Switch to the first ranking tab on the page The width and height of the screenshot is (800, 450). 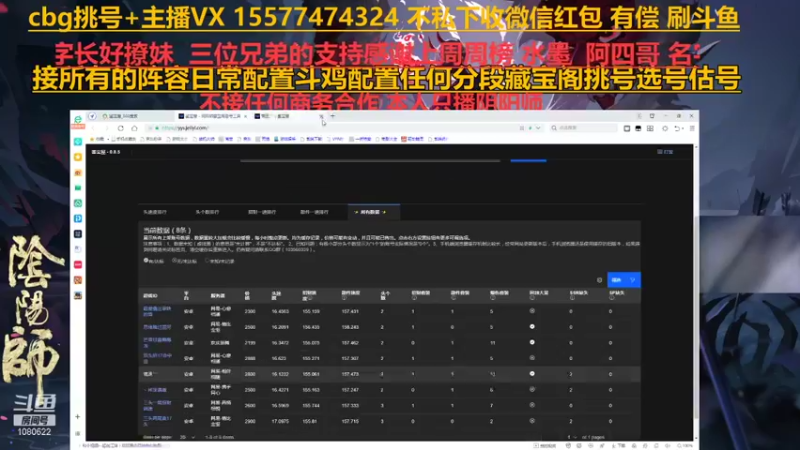pos(155,212)
